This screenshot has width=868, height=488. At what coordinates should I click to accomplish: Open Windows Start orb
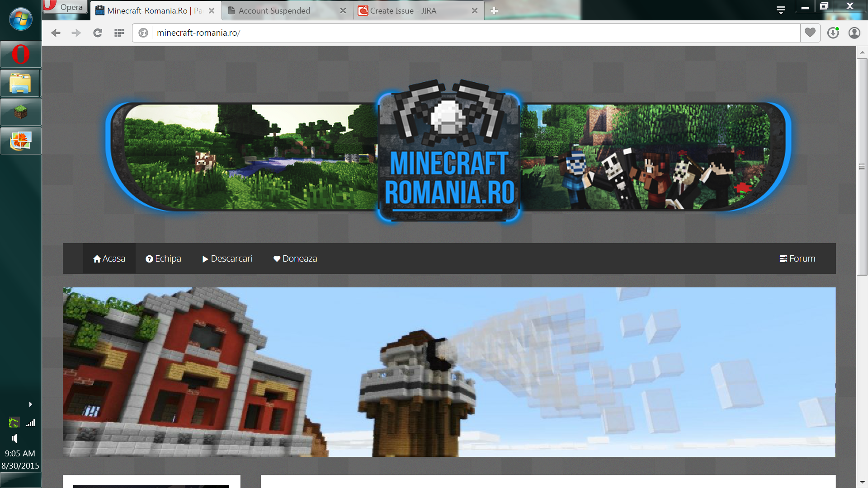21,19
